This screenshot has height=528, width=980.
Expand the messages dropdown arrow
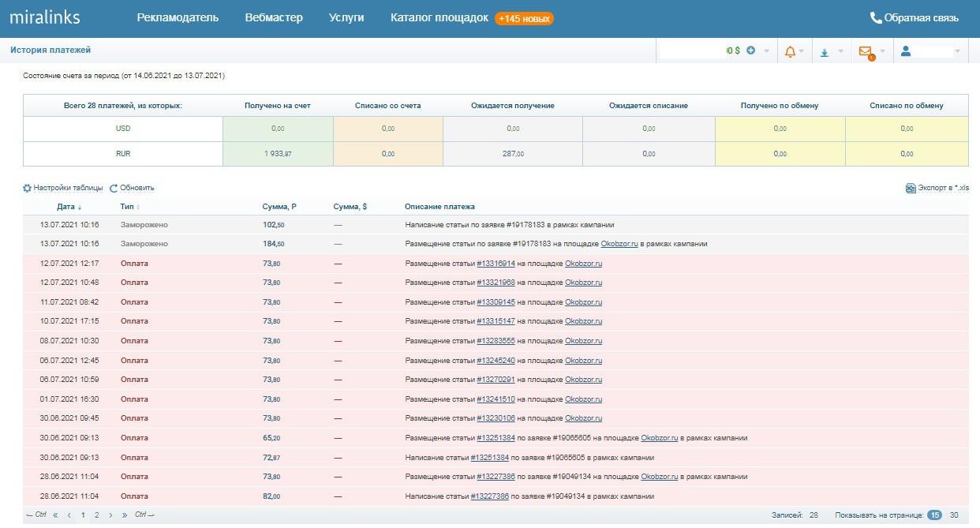click(882, 51)
